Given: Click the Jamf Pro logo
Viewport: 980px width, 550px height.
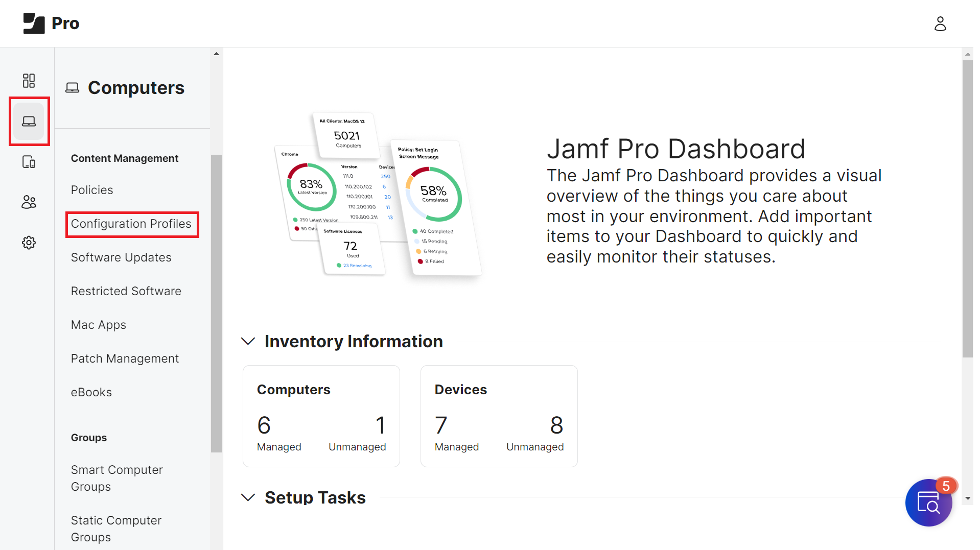Looking at the screenshot, I should tap(52, 23).
